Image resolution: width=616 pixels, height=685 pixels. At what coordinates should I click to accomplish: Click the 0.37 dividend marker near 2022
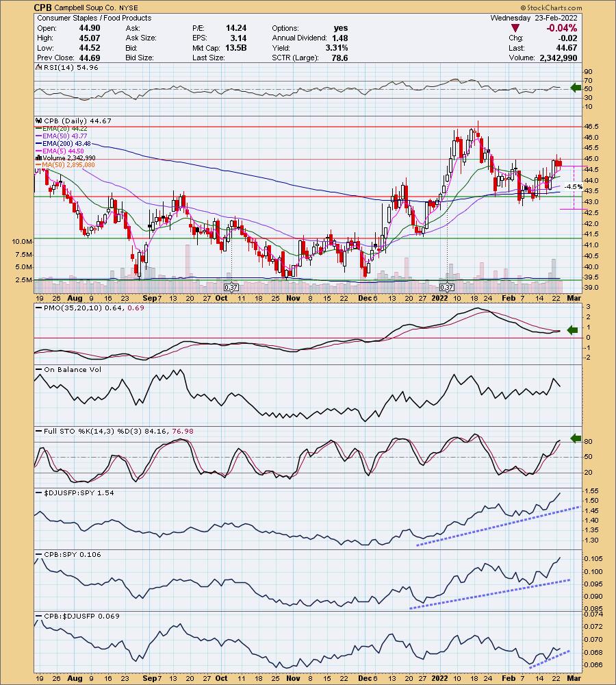coord(447,287)
